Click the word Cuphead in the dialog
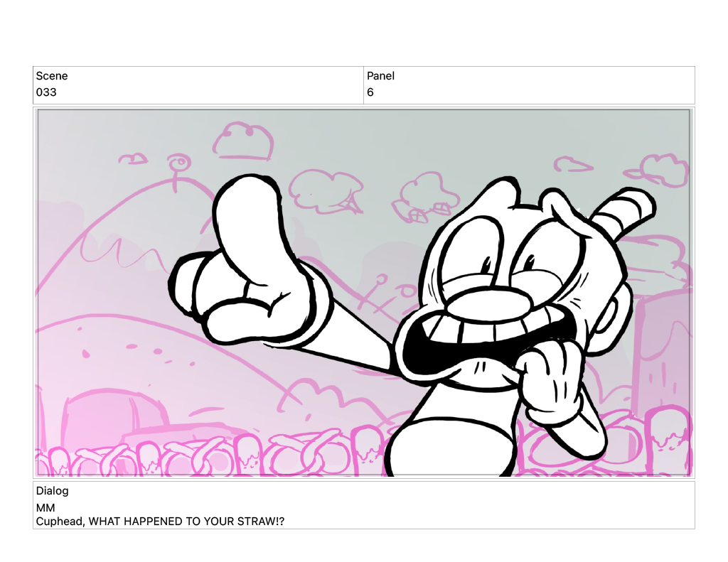 coord(60,522)
